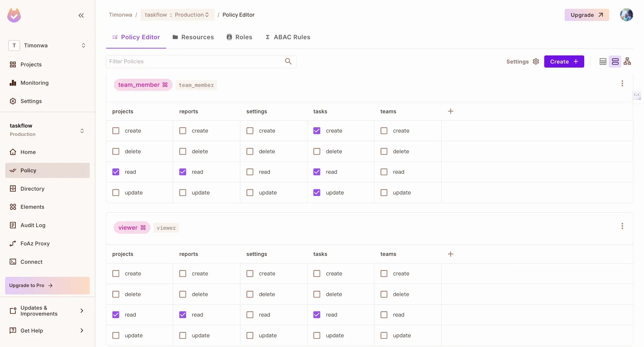Image resolution: width=644 pixels, height=347 pixels.
Task: Uncheck projects read for team_member
Action: coord(116,172)
